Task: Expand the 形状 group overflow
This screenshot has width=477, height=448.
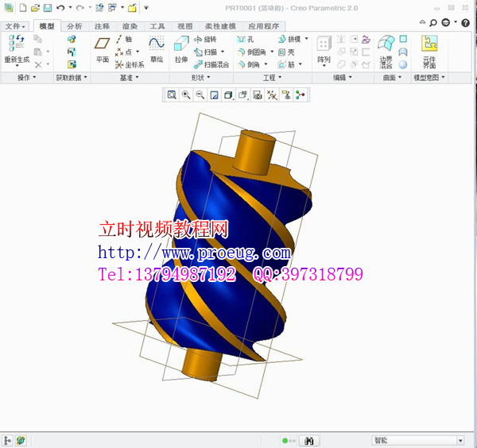Action: (x=200, y=78)
